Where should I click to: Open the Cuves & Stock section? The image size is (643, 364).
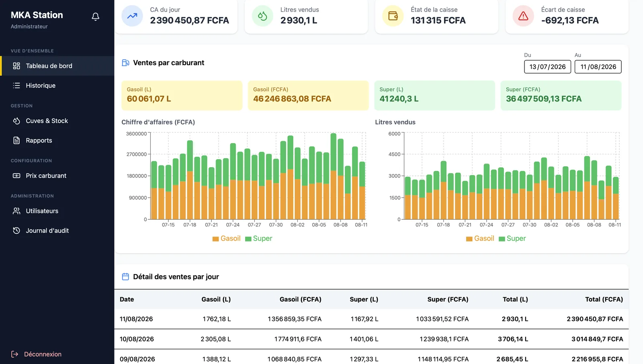pos(57,121)
